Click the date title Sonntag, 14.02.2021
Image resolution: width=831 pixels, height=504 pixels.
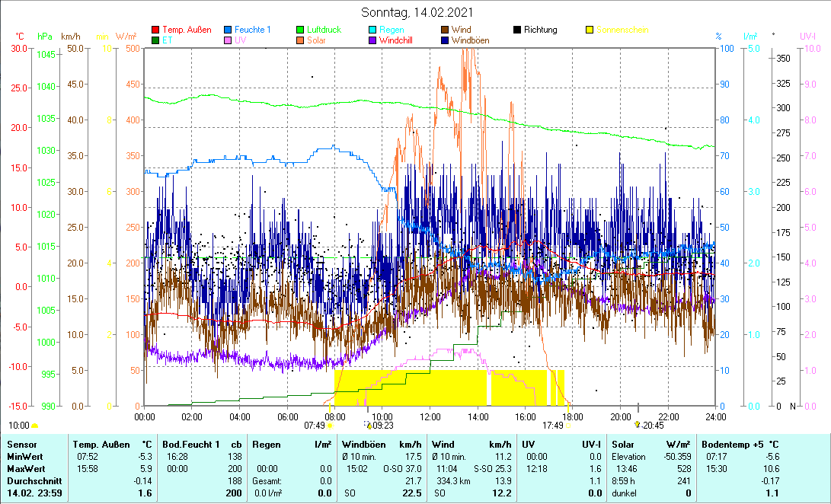point(416,13)
